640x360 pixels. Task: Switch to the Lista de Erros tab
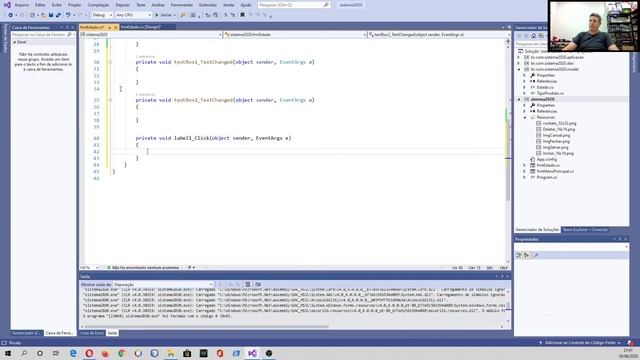(x=92, y=333)
